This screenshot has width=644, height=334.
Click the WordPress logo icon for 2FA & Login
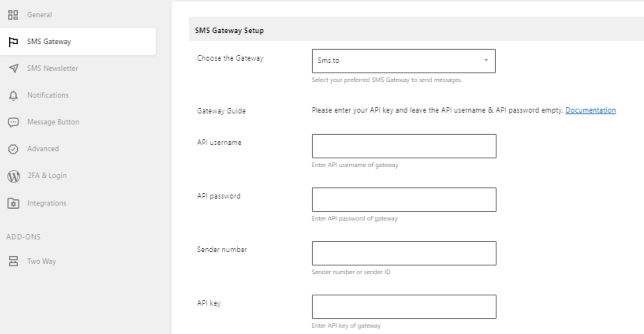point(13,176)
